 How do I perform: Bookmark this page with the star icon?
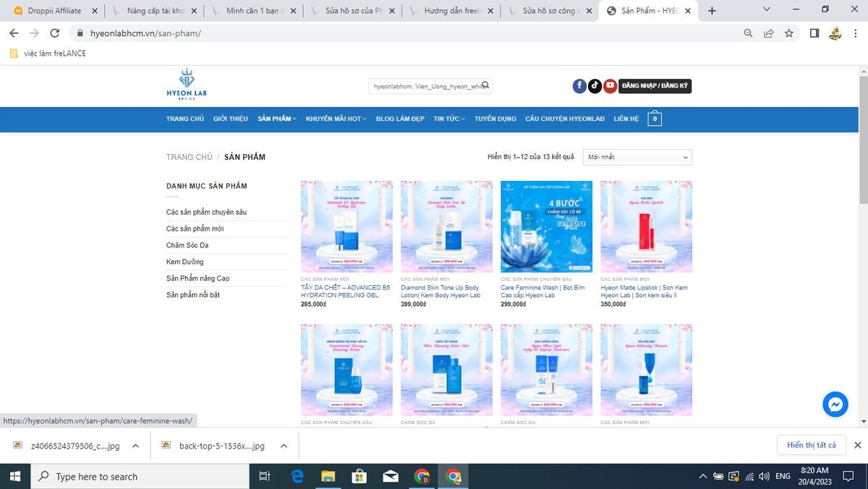788,33
